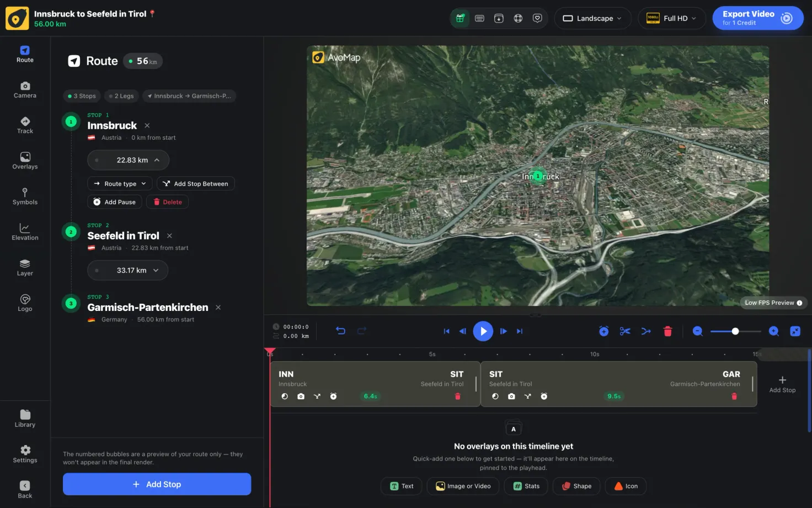The image size is (812, 508).
Task: Click the heart feedback icon in top bar
Action: tap(537, 18)
